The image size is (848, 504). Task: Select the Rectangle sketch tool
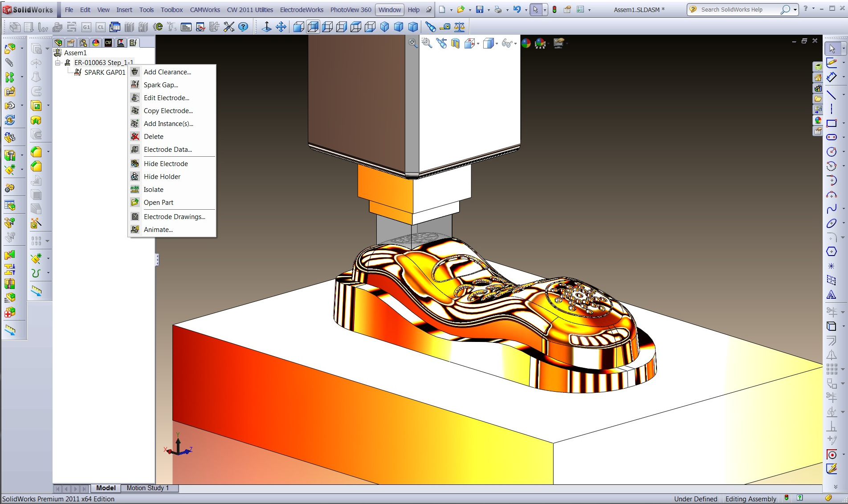coord(831,123)
